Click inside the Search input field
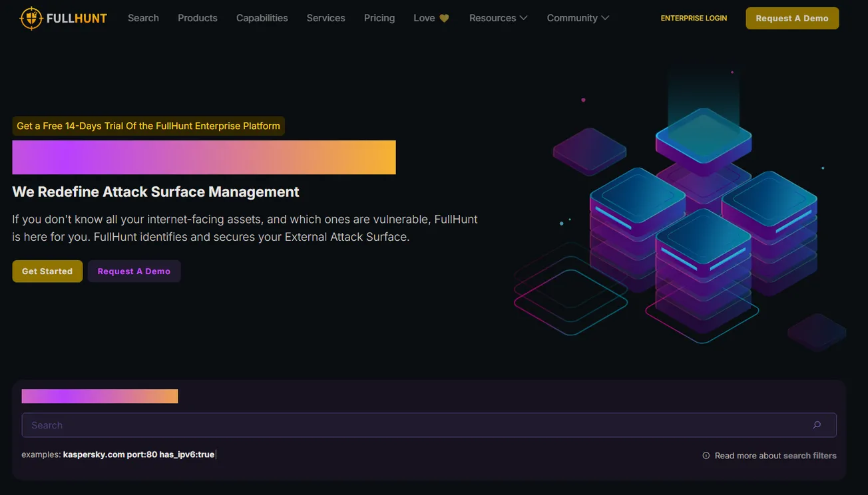The width and height of the screenshot is (868, 495). [x=266, y=424]
